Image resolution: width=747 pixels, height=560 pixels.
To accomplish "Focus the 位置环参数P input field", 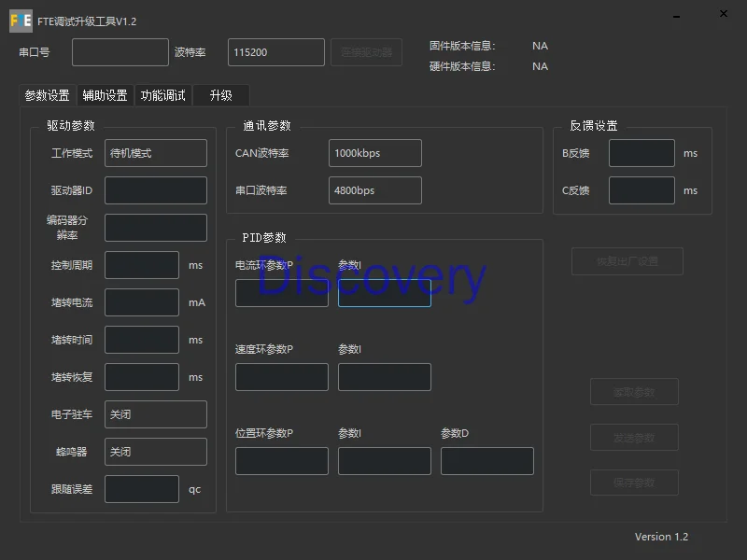I will pyautogui.click(x=282, y=461).
